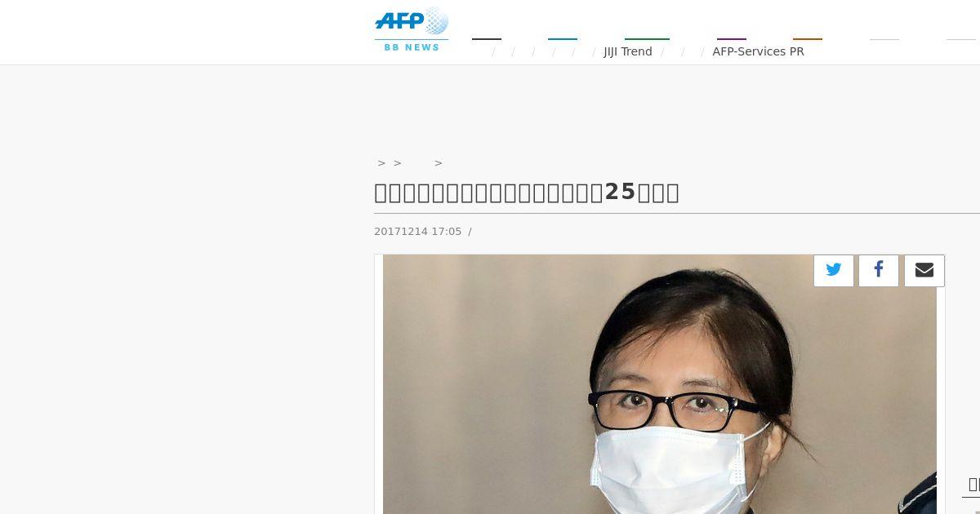Send article using the envelope email icon
This screenshot has width=980, height=514.
924,270
